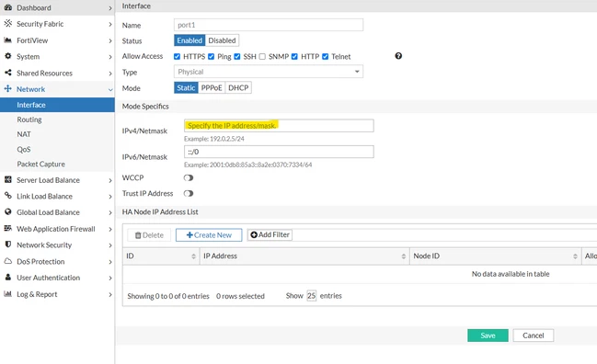Expand the Server Load Balance chevron
Viewport: 597px width, 364px height.
point(110,180)
